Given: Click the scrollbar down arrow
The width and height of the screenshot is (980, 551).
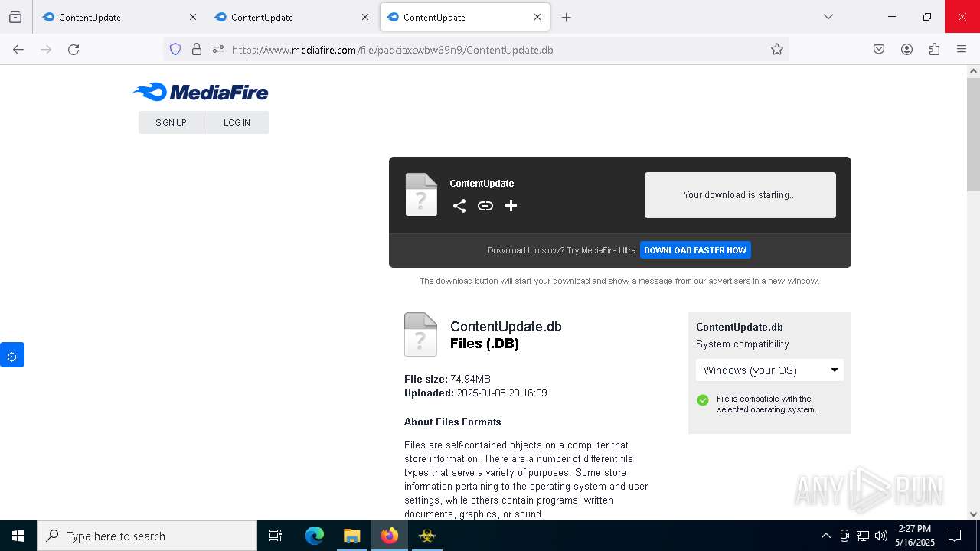Looking at the screenshot, I should [x=973, y=514].
